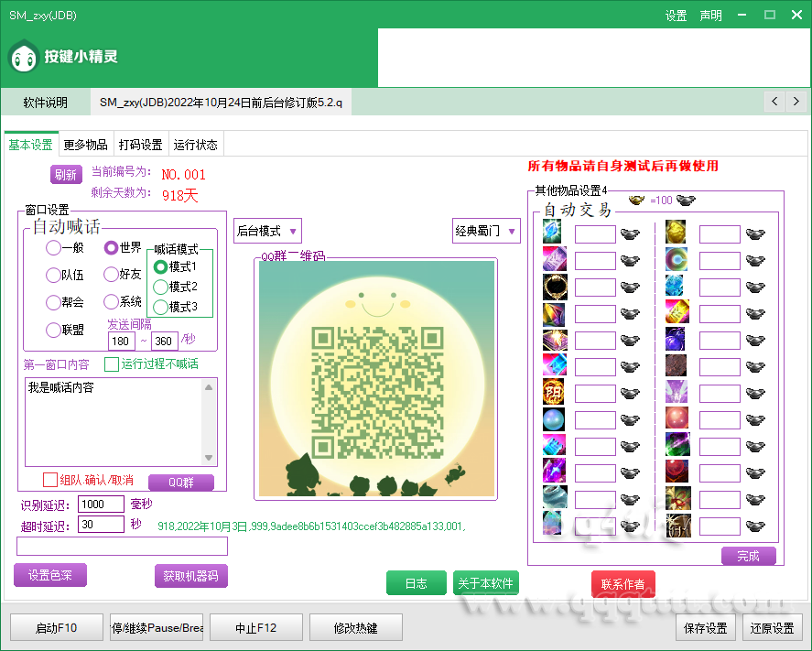Screen dimensions: 812x651
Task: Click the 识别延迟 field showing 1000
Action: (101, 504)
